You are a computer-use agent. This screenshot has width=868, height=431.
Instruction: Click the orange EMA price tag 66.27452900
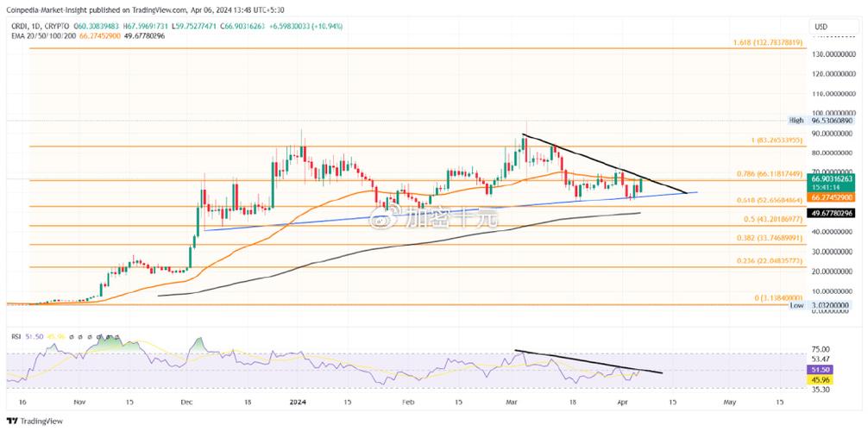[833, 198]
